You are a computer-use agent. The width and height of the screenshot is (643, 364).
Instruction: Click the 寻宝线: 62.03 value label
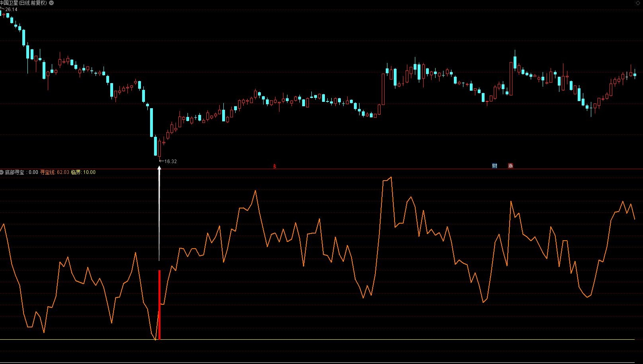tap(55, 172)
